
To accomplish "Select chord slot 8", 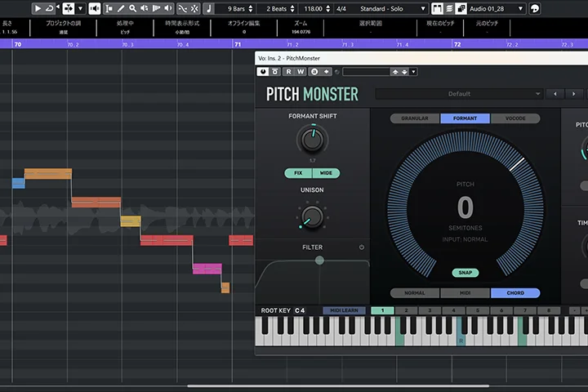I will [549, 310].
